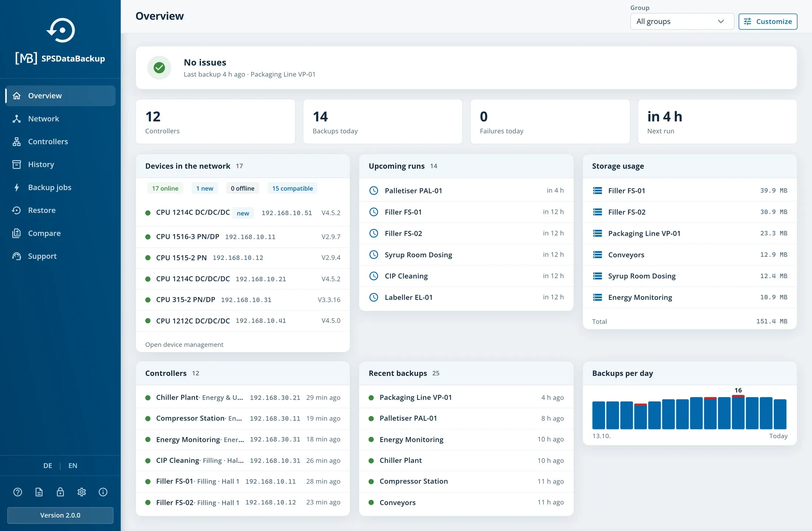The image size is (812, 531).
Task: Click Open device management link
Action: (184, 344)
